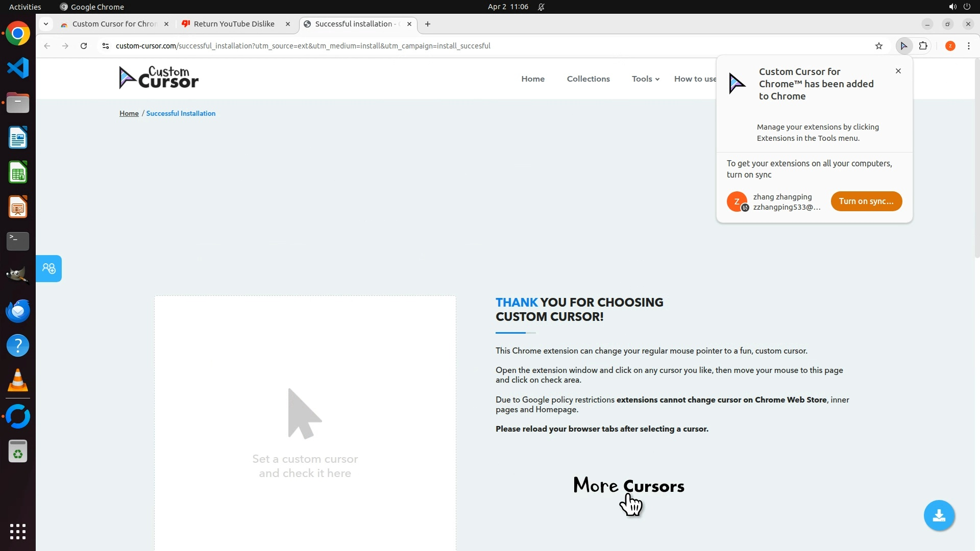
Task: Click the More Cursors banner
Action: pos(628,486)
